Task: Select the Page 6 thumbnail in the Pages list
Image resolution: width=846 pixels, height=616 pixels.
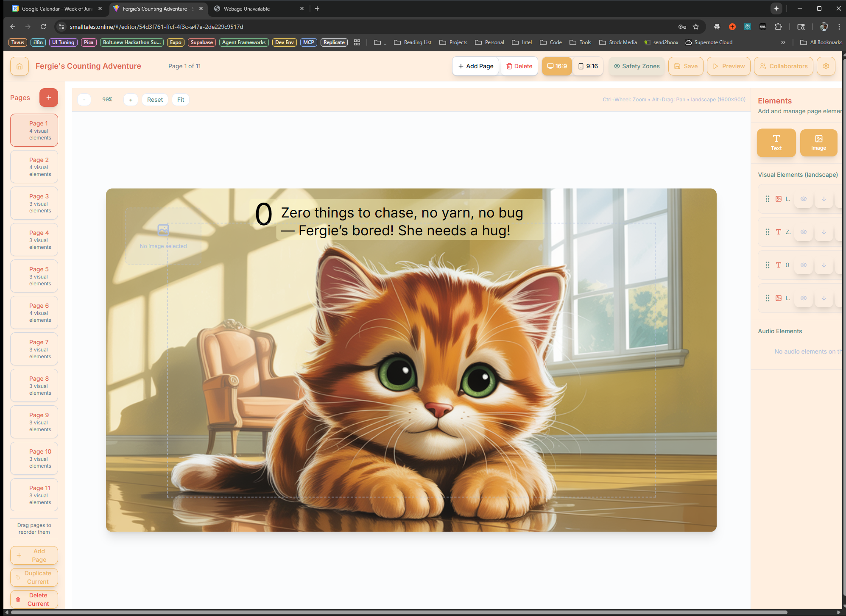Action: tap(34, 312)
